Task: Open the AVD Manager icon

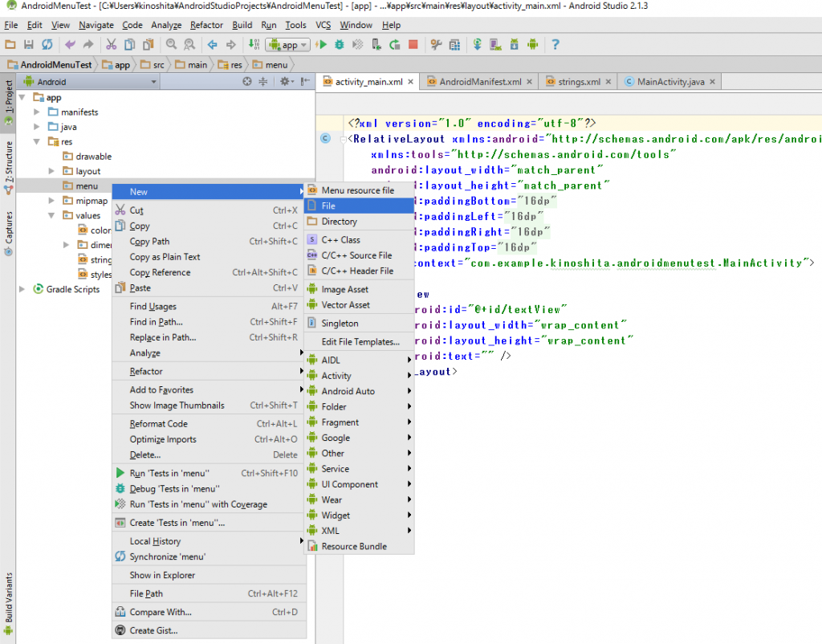Action: (x=495, y=44)
